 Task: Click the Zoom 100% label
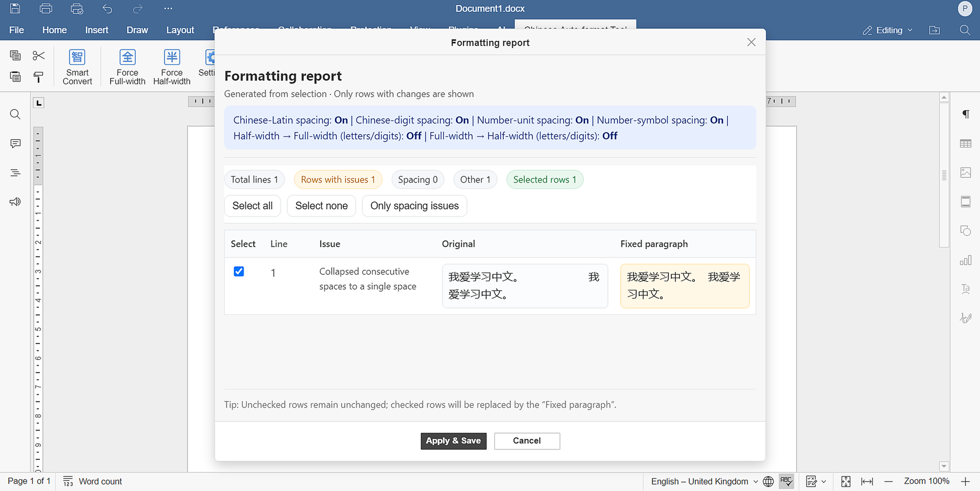927,481
